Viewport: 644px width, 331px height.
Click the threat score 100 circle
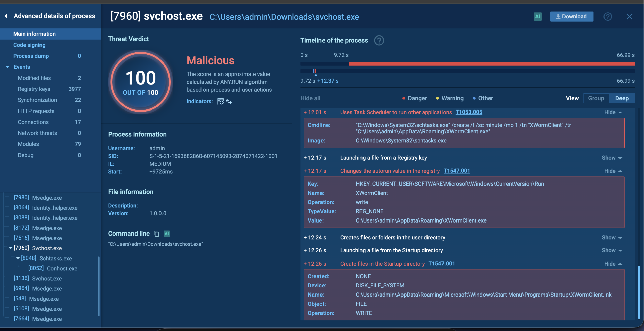pos(140,82)
